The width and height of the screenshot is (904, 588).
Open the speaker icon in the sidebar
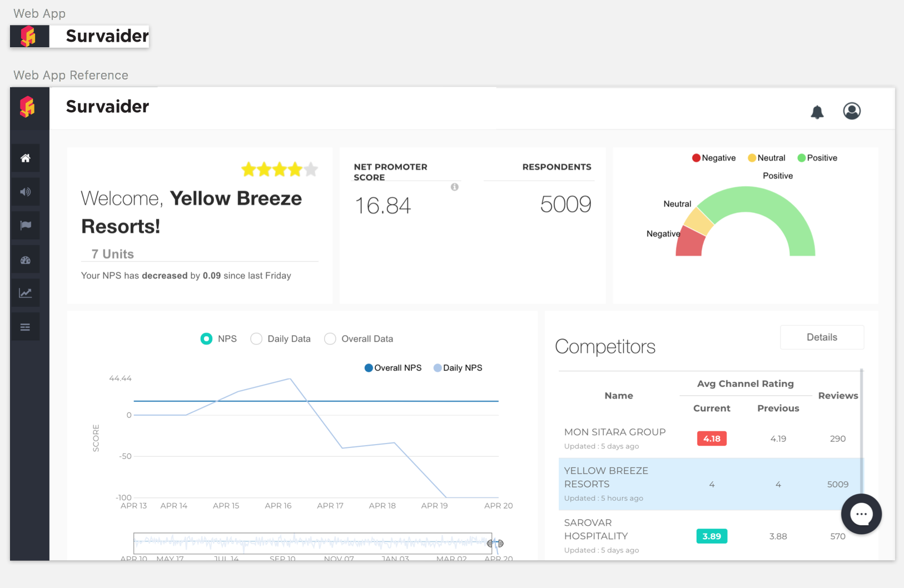pos(26,192)
